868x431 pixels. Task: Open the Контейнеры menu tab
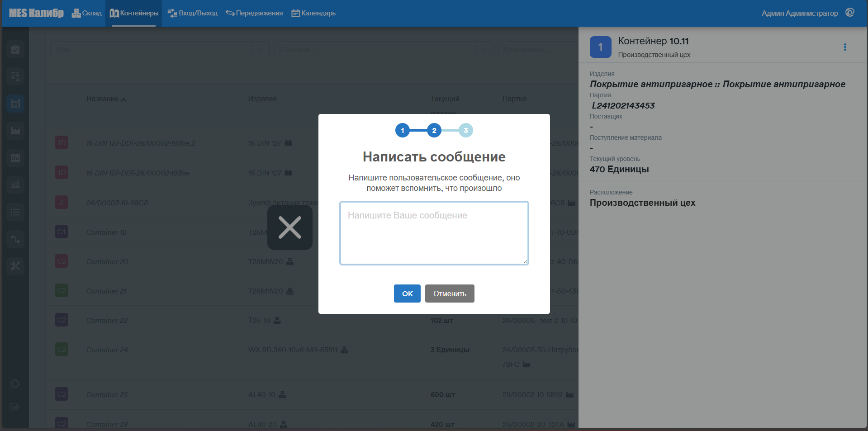(134, 13)
